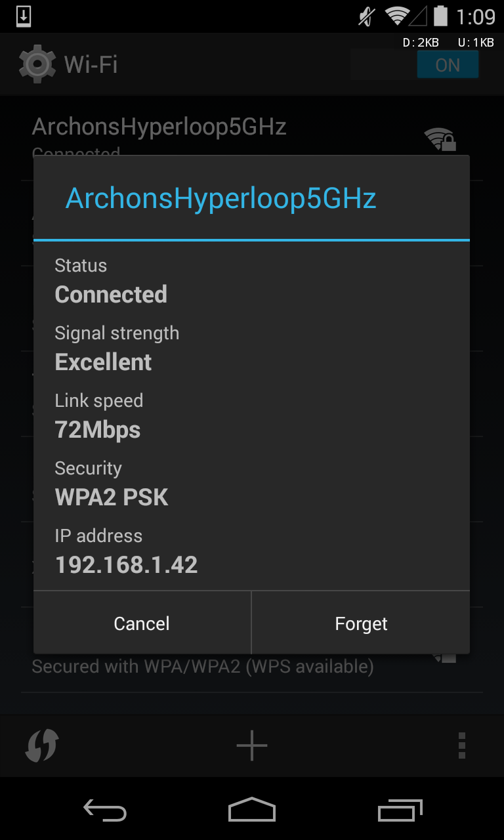The image size is (504, 840).
Task: Tap the ArchonsHyperloop5GHz dialog title
Action: point(221,198)
